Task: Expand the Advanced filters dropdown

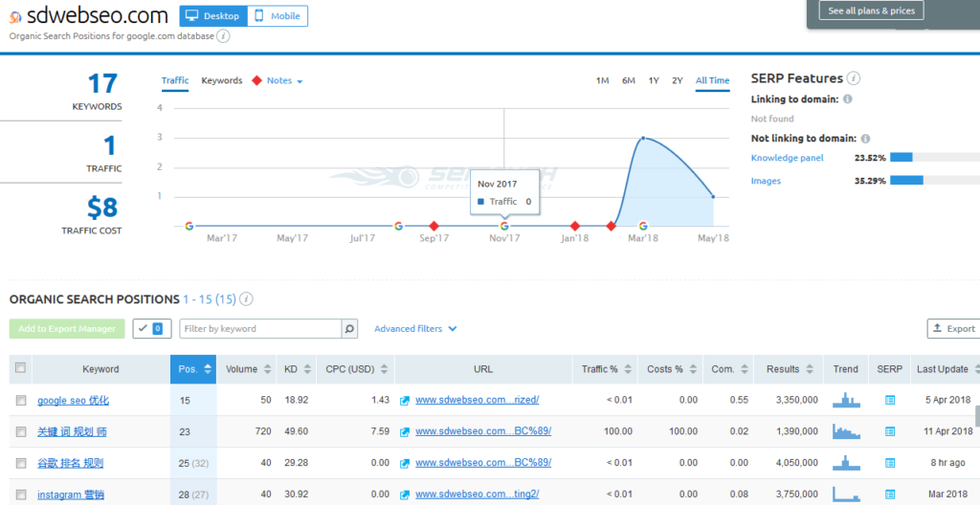Action: pyautogui.click(x=415, y=329)
